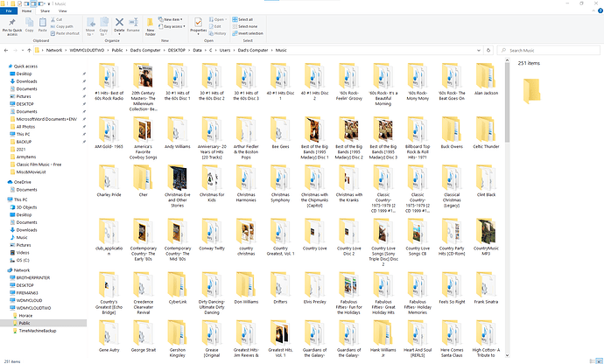The width and height of the screenshot is (604, 364).
Task: Refresh the Music folder
Action: (488, 51)
